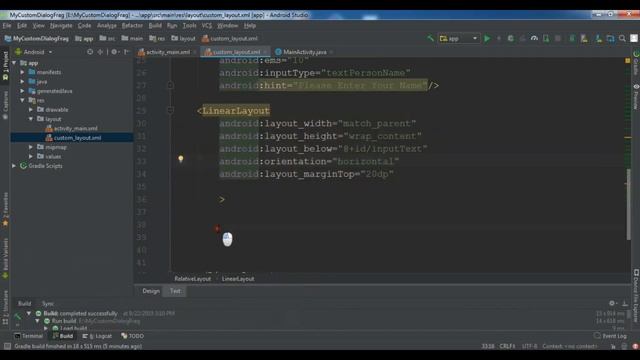Collapse the res folder
The width and height of the screenshot is (640, 360).
[23, 100]
